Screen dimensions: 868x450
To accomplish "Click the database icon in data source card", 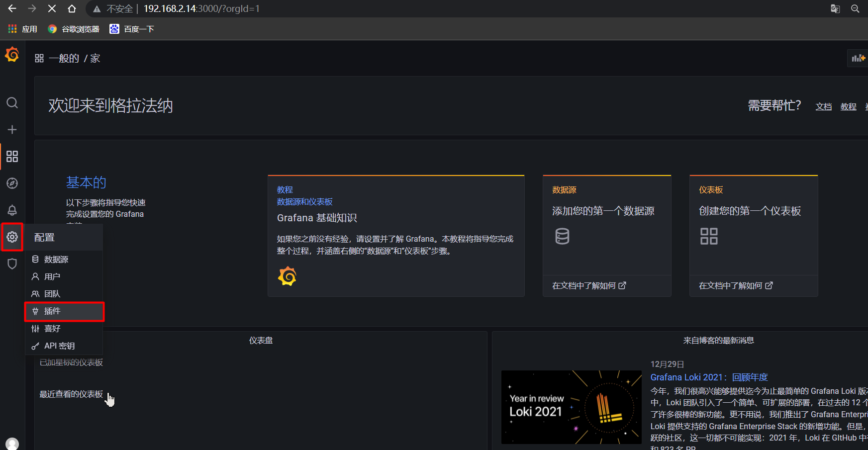I will [x=562, y=236].
